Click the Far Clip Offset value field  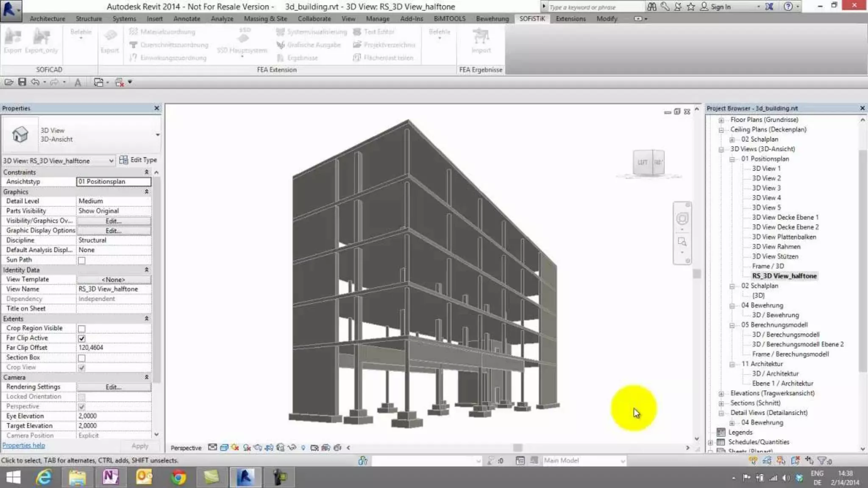[113, 348]
